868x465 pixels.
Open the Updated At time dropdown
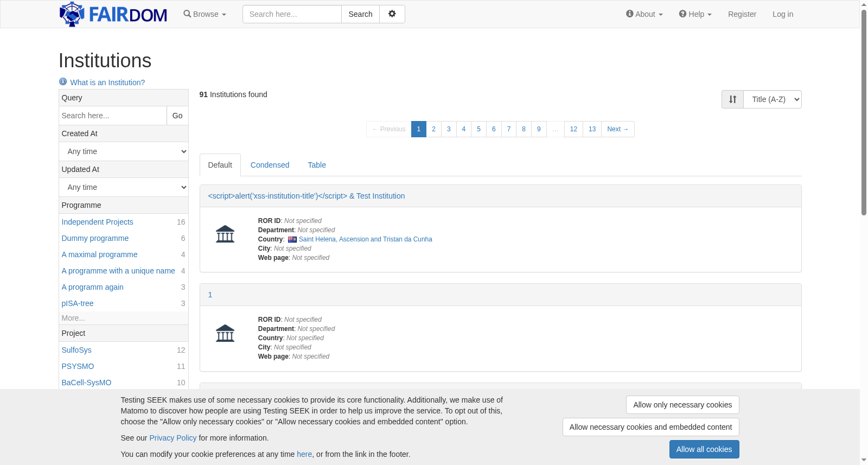tap(124, 187)
